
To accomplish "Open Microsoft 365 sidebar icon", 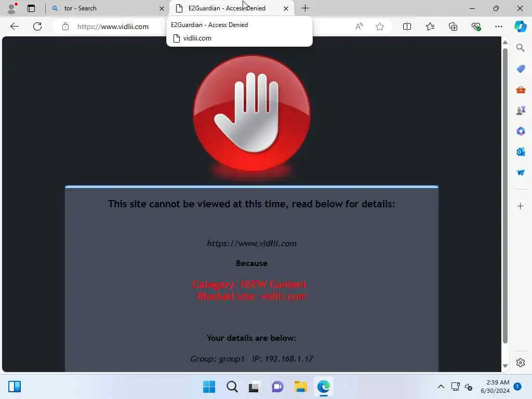I will [x=521, y=131].
